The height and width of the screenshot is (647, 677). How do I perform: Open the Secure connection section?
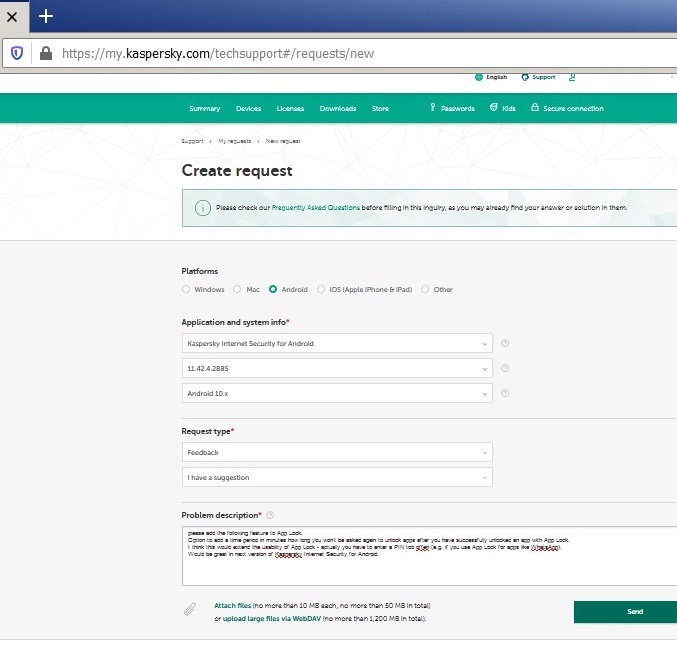pos(573,108)
